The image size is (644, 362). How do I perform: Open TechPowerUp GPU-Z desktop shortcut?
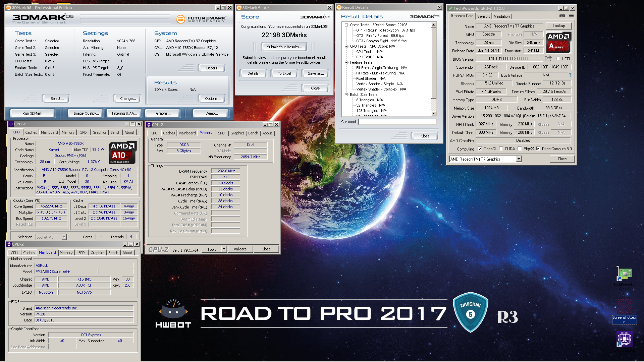point(624,279)
